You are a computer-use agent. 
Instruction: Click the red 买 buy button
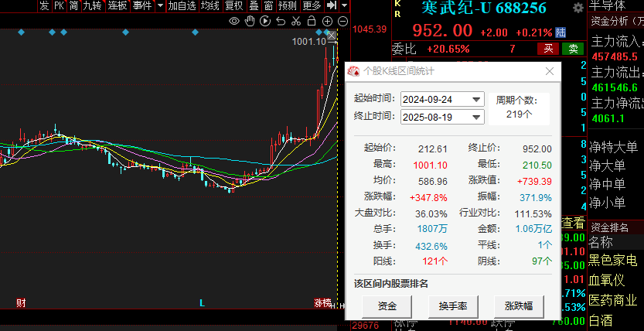coord(548,49)
